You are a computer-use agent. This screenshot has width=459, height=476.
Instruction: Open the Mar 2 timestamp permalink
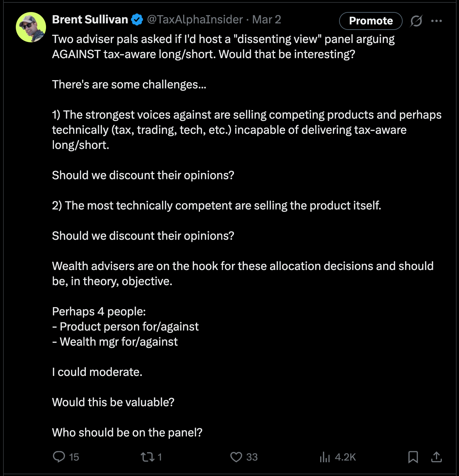pyautogui.click(x=267, y=20)
